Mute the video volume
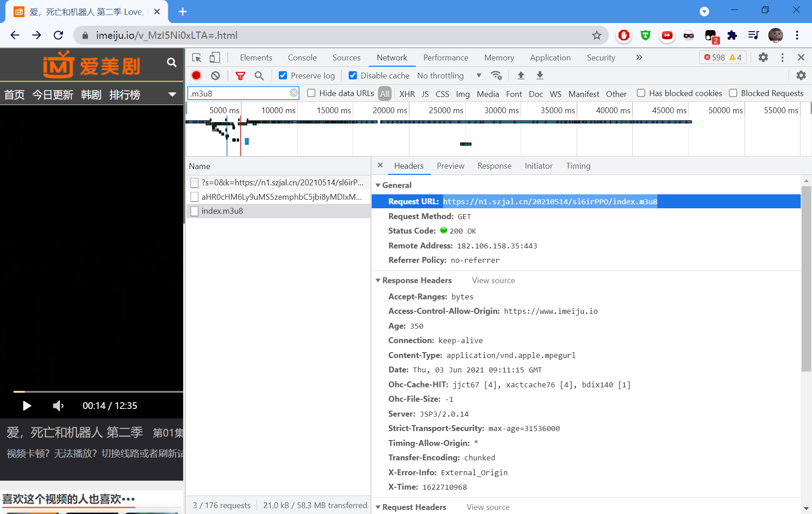 59,406
